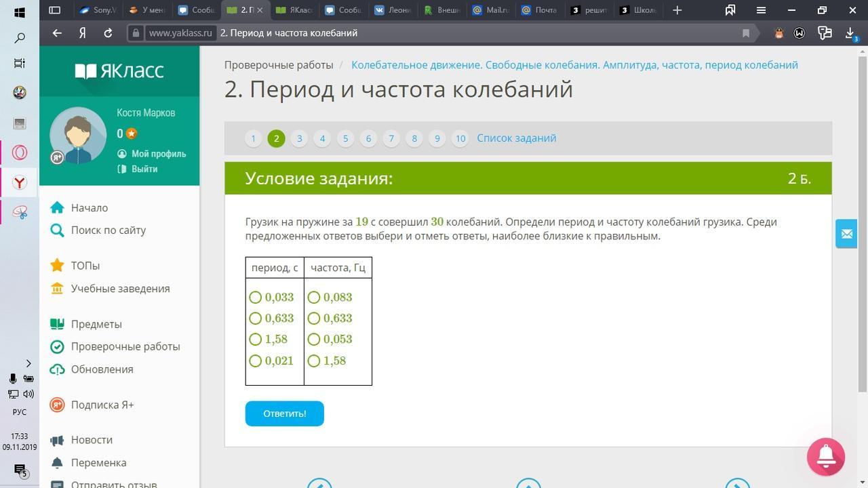
Task: Select period option 0,033
Action: pos(256,298)
